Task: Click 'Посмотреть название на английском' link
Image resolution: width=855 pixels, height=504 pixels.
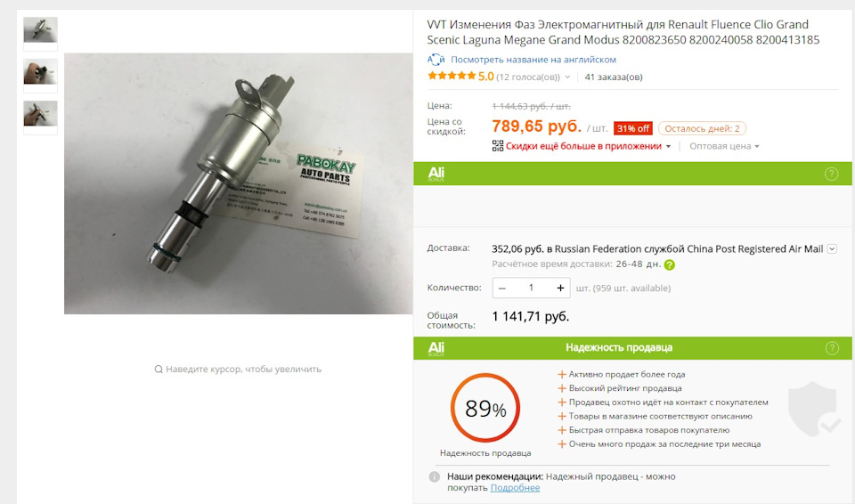Action: (x=533, y=60)
